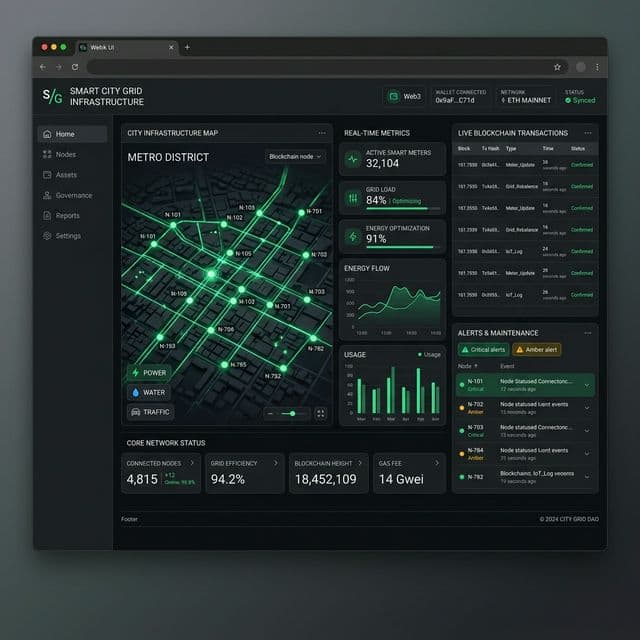
Task: Toggle the POWER map layer
Action: 149,373
